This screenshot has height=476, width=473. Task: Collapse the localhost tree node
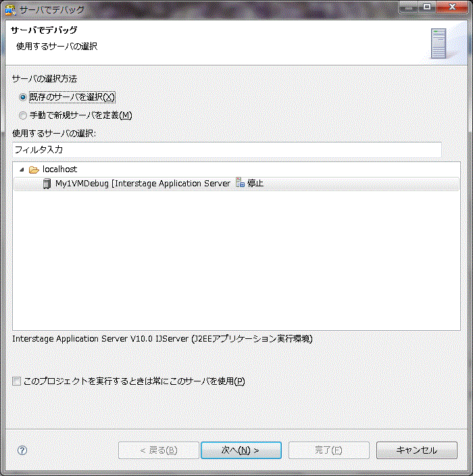22,169
